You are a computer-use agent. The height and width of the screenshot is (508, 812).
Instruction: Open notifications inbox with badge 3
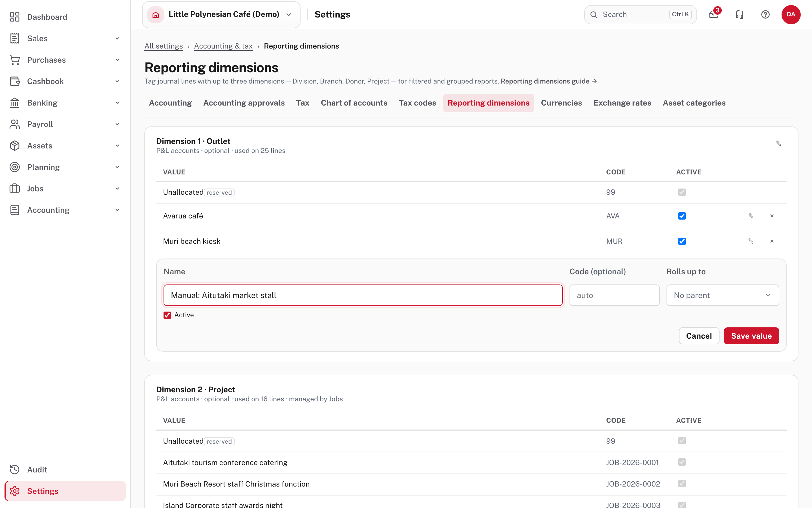pos(714,14)
